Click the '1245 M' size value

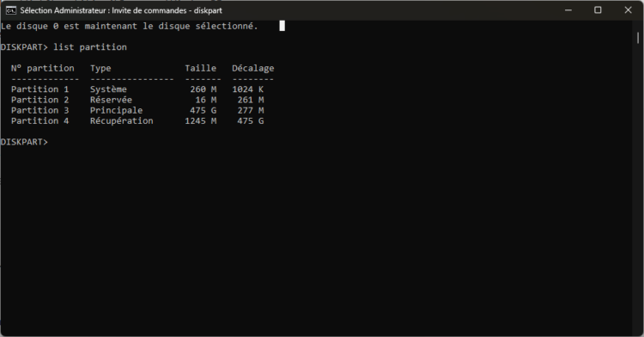[200, 121]
